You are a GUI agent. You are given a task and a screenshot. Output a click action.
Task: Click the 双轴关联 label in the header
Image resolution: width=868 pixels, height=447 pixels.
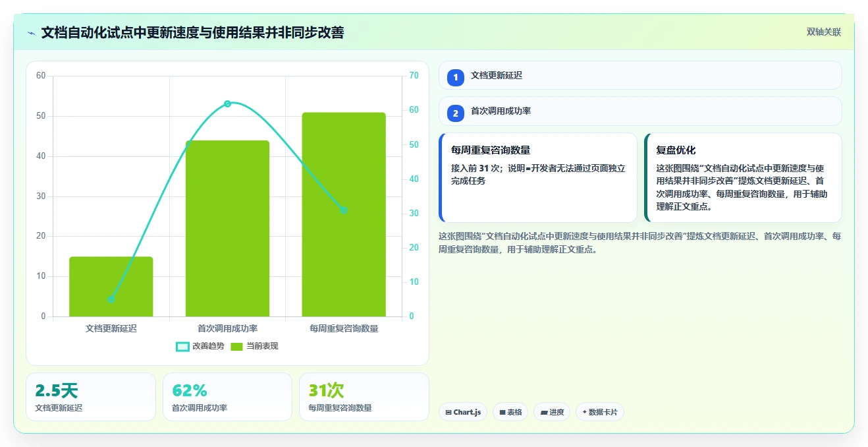point(824,32)
